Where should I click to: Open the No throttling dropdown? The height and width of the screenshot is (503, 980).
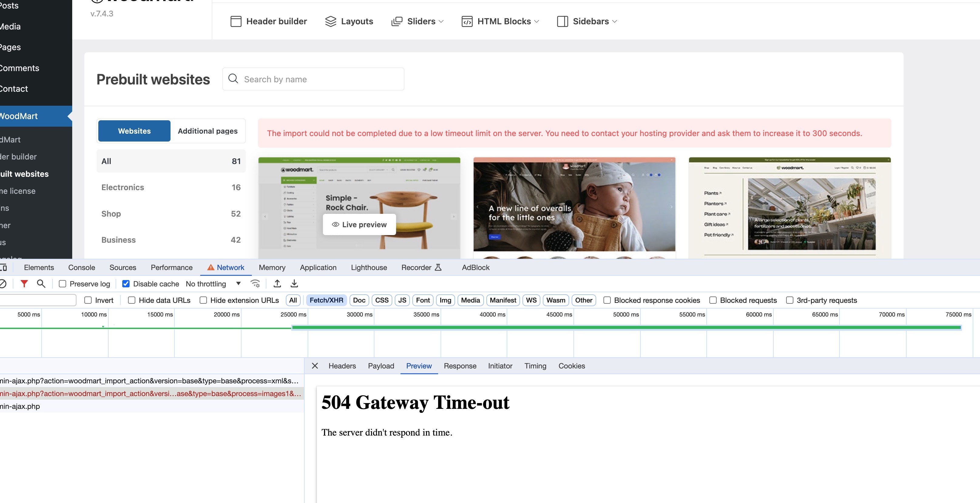(x=213, y=284)
